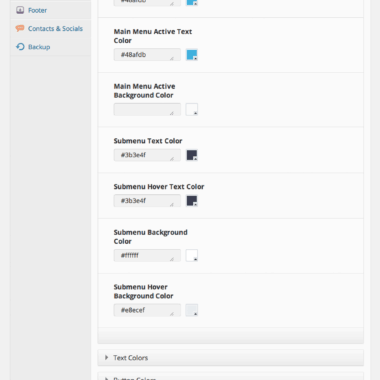Click the Text Colors disclosure triangle
380x380 pixels.
click(x=106, y=357)
